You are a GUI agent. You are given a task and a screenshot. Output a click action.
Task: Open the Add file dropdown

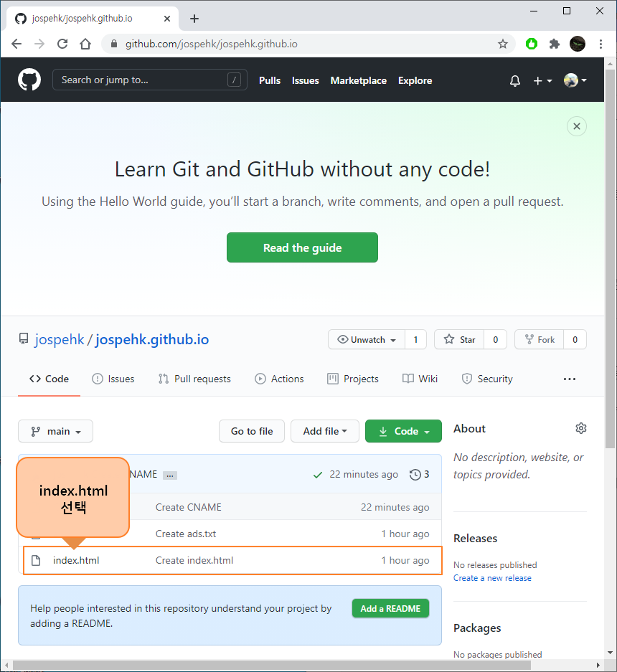pos(324,431)
